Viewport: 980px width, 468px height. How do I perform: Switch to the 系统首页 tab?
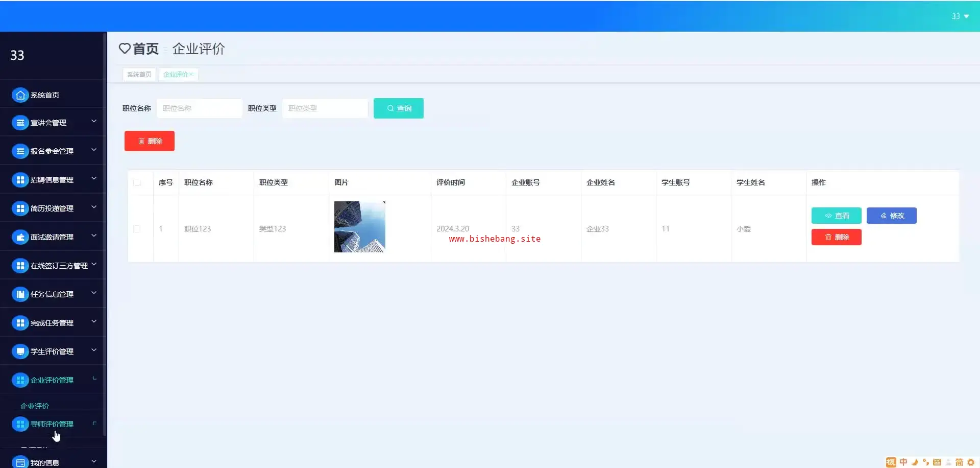point(139,75)
